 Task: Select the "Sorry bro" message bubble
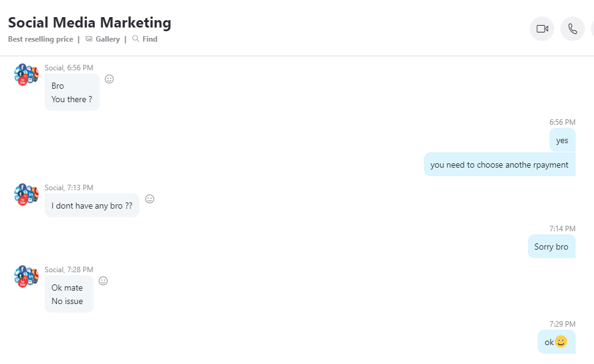point(551,247)
